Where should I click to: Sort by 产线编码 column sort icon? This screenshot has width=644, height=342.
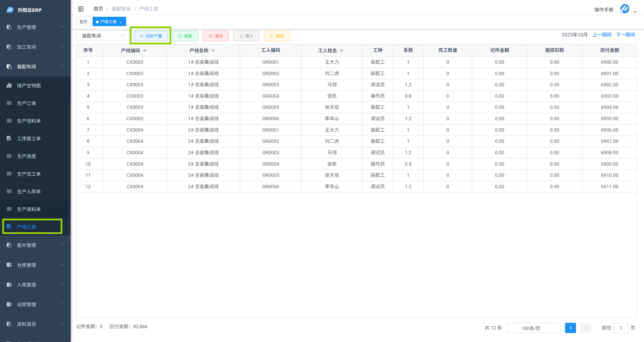click(145, 51)
